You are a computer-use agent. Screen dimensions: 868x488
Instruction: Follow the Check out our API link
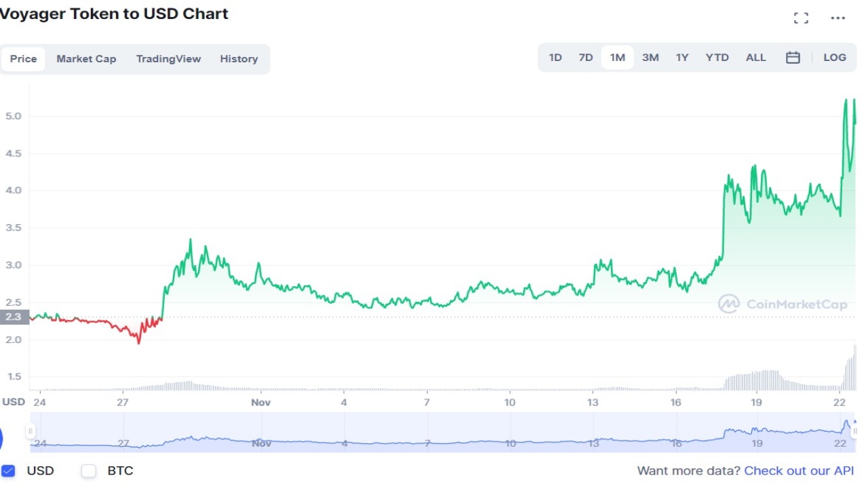[x=799, y=470]
